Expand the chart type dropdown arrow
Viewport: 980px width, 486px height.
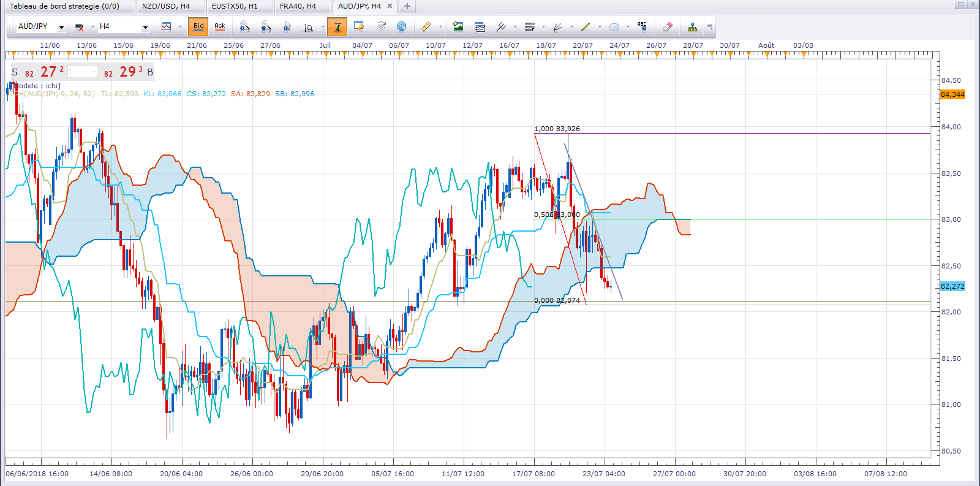[x=180, y=27]
